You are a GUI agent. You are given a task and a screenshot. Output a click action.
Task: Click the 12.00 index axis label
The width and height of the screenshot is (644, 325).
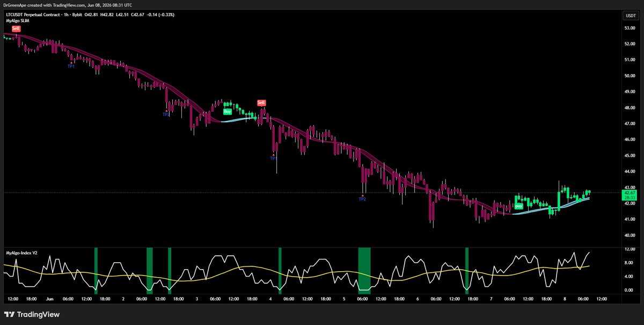click(x=629, y=249)
